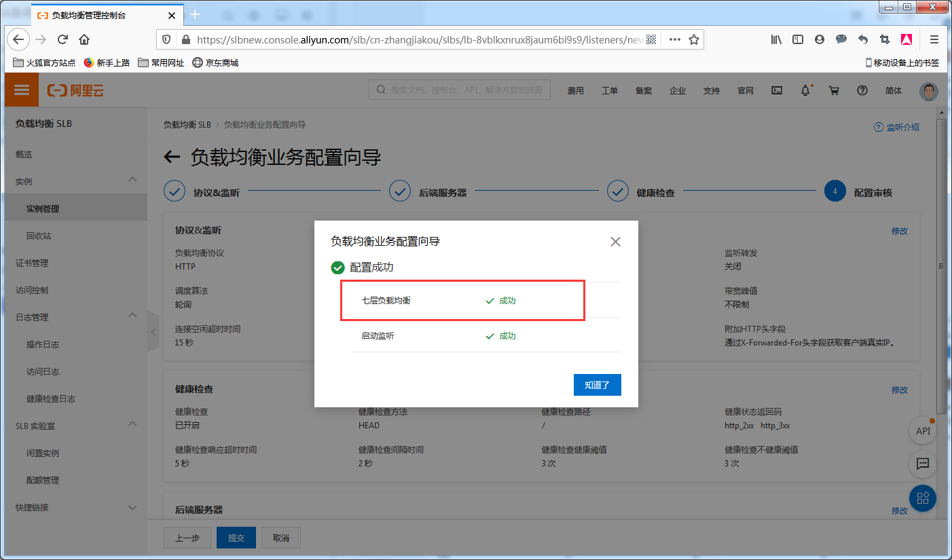Click the help question-mark icon
Viewport: 952px width, 560px height.
[x=862, y=90]
